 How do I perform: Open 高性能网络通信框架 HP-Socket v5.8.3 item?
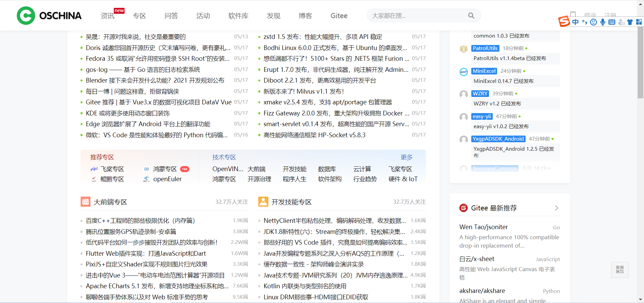tap(314, 135)
